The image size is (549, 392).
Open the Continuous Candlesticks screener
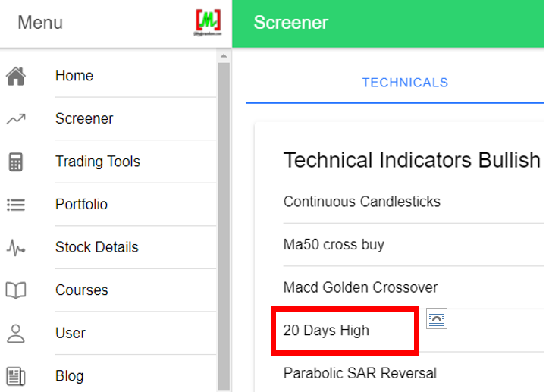(x=362, y=202)
